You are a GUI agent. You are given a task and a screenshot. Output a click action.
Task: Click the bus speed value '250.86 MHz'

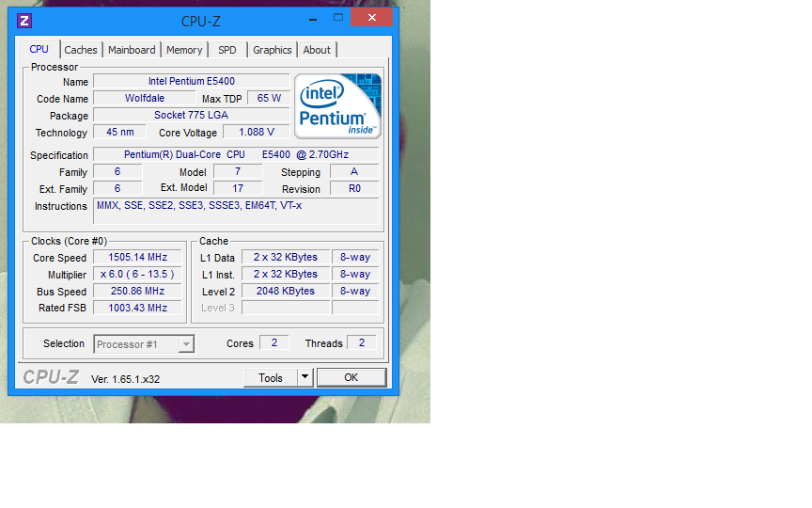[137, 291]
